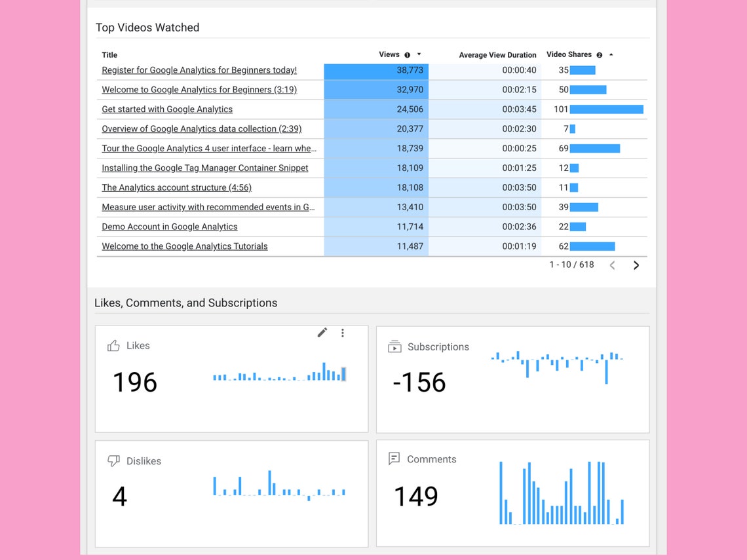The height and width of the screenshot is (560, 747).
Task: Open 'Installing the Google Tag Manager Container Snippet'
Action: point(205,168)
